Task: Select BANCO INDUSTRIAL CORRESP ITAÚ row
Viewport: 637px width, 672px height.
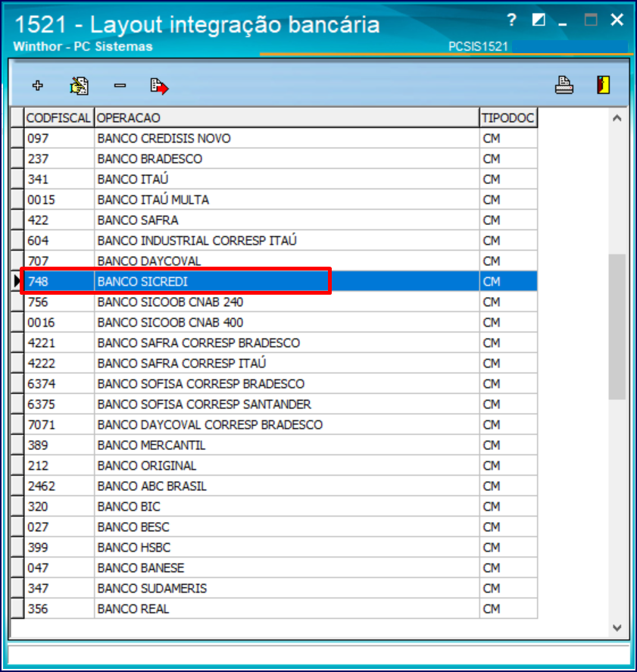Action: coord(280,240)
